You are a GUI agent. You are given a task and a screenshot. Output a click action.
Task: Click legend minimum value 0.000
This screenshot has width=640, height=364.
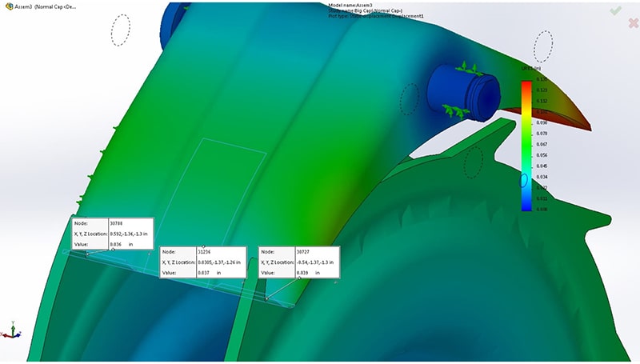point(542,209)
